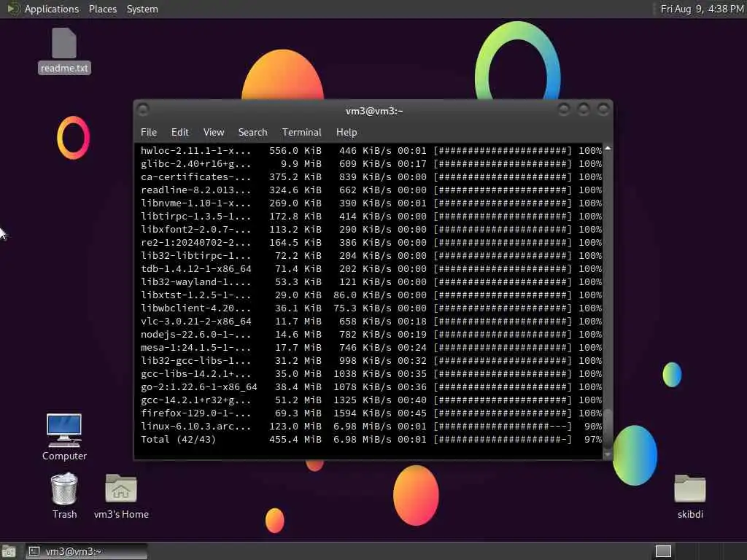
Task: Open the terminal File menu
Action: click(149, 132)
